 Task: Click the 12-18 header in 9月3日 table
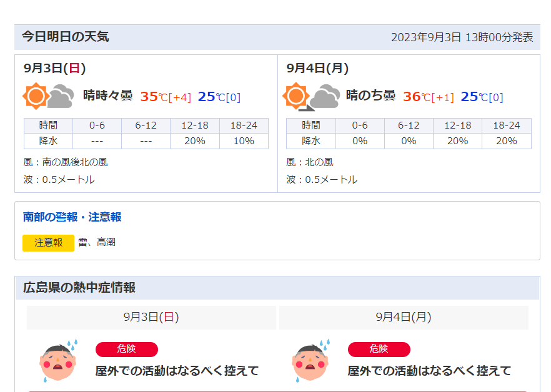click(195, 125)
